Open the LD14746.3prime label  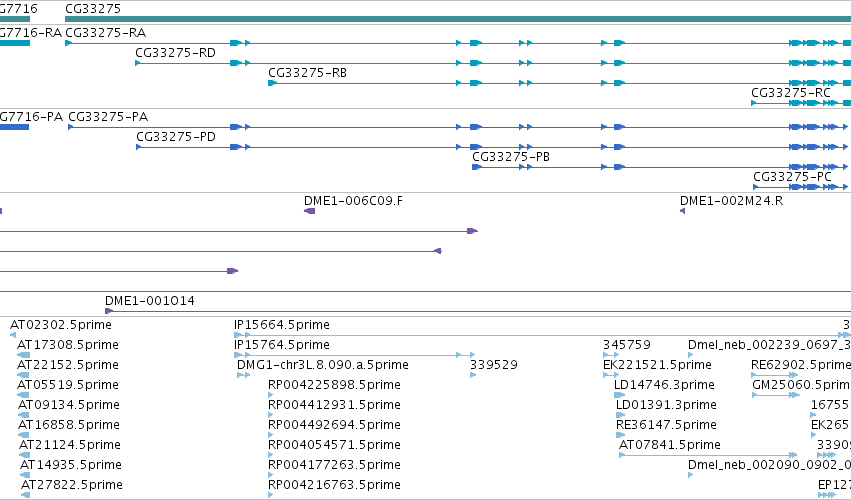664,385
